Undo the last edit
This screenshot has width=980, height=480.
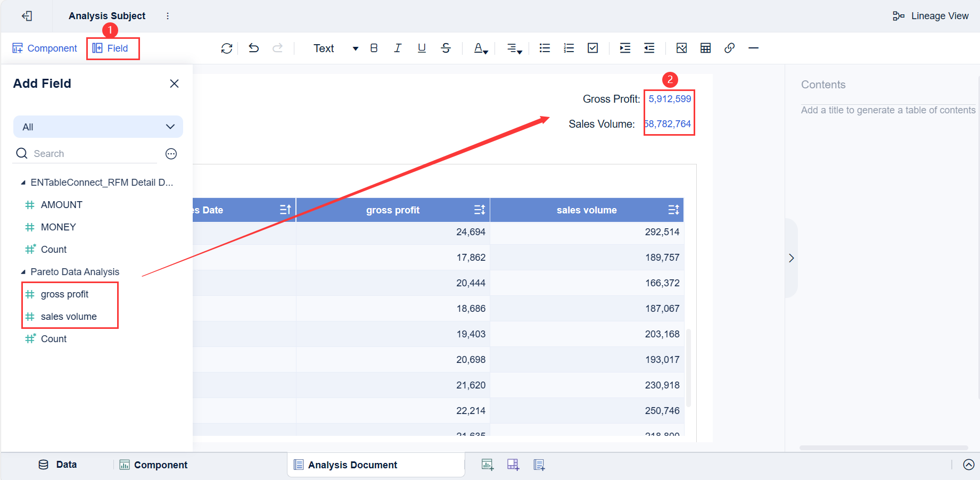tap(253, 48)
